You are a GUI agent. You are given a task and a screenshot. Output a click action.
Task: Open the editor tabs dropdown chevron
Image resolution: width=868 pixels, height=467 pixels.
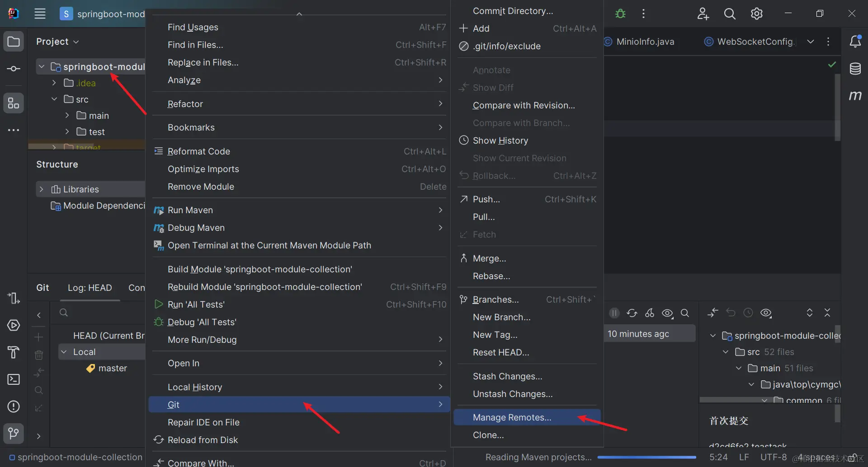point(811,42)
